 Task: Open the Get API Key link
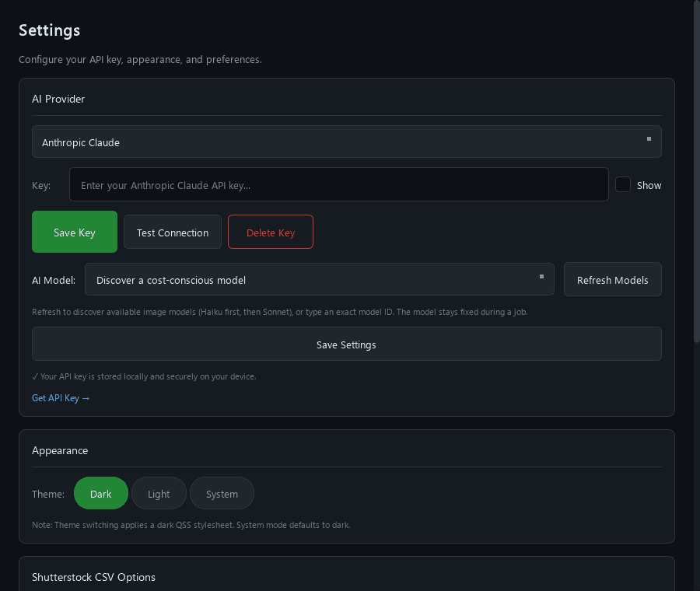coord(61,397)
